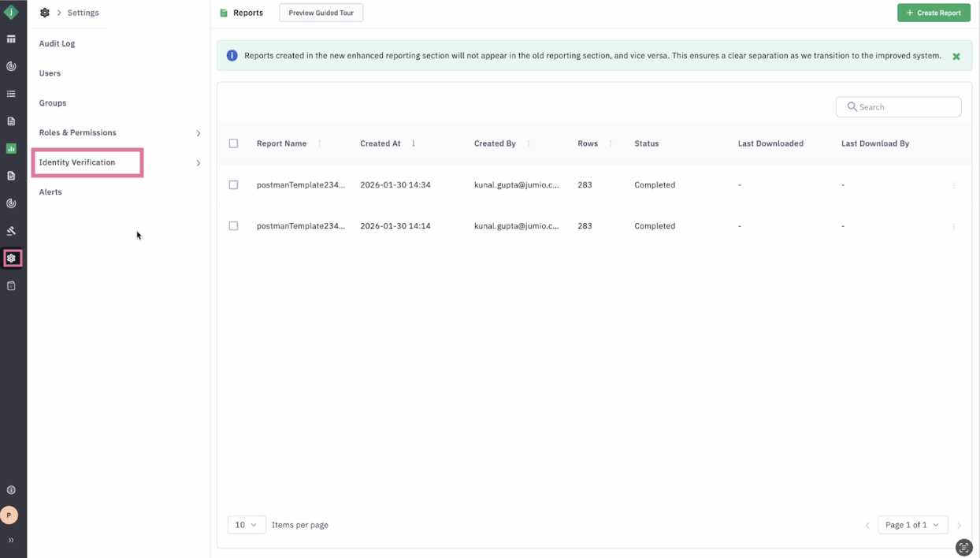This screenshot has height=558, width=980.
Task: Click the Create Report button
Action: pyautogui.click(x=934, y=13)
